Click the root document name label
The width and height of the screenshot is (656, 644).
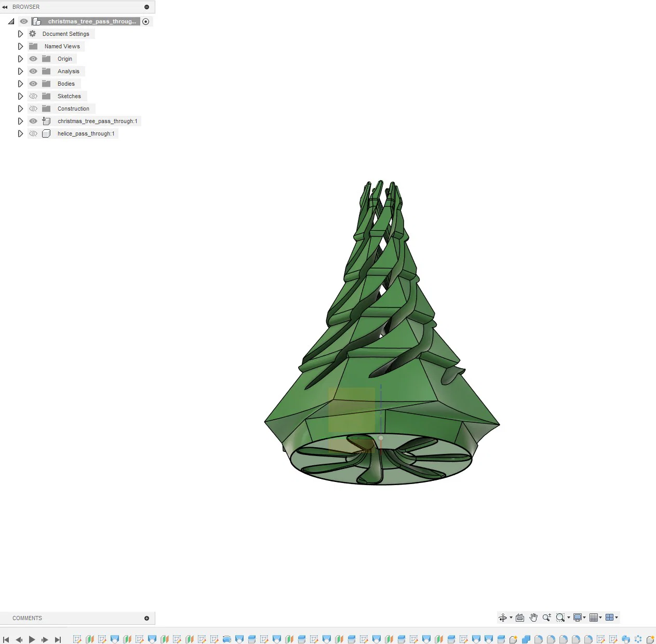coord(92,21)
